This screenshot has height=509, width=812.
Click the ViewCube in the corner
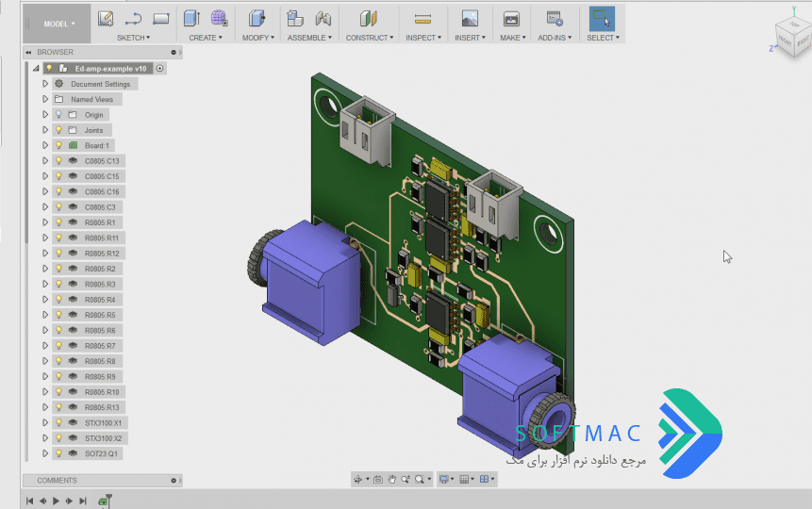tap(793, 38)
